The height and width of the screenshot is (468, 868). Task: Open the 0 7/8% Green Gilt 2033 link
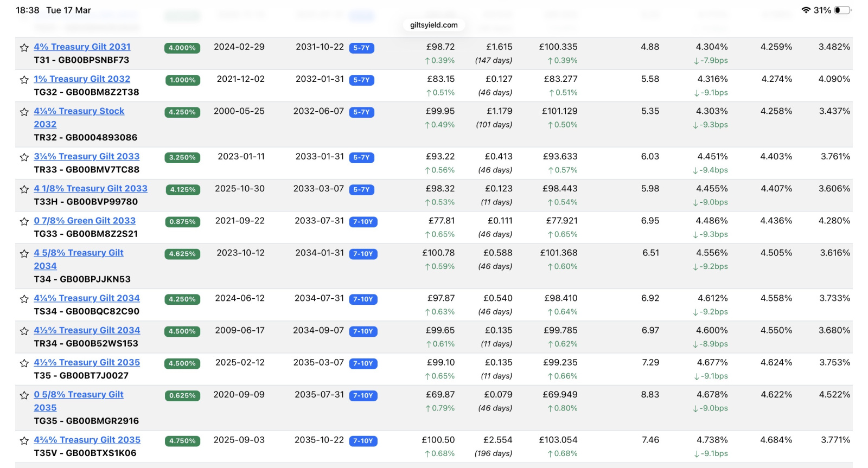click(x=85, y=221)
